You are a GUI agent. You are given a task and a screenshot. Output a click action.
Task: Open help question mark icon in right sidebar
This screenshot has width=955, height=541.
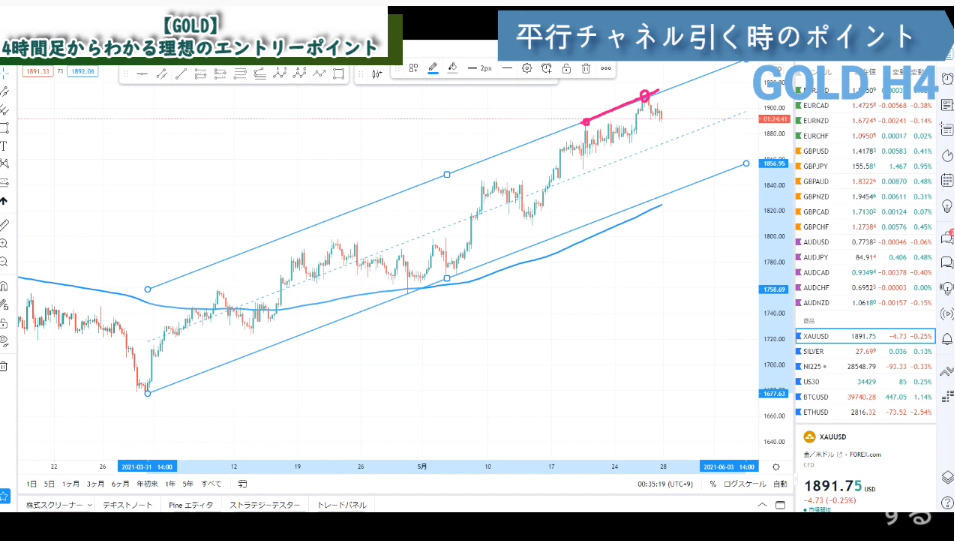[x=947, y=503]
